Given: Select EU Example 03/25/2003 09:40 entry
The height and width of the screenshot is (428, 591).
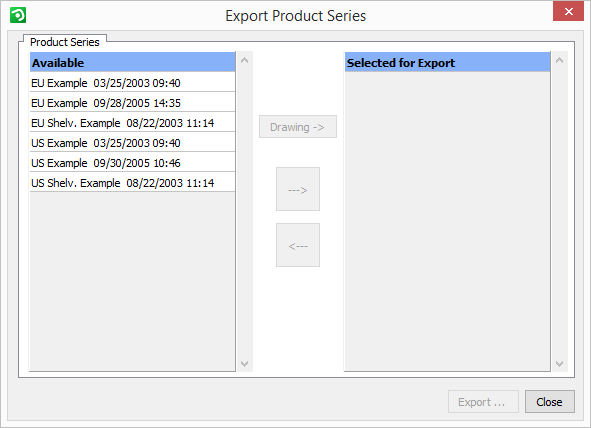Looking at the screenshot, I should pos(132,83).
